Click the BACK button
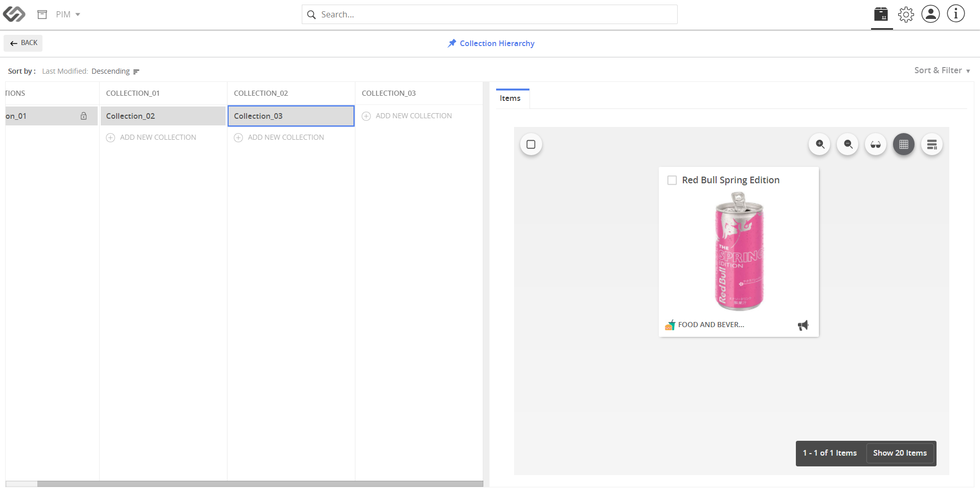Viewport: 980px width, 493px height. pyautogui.click(x=23, y=43)
